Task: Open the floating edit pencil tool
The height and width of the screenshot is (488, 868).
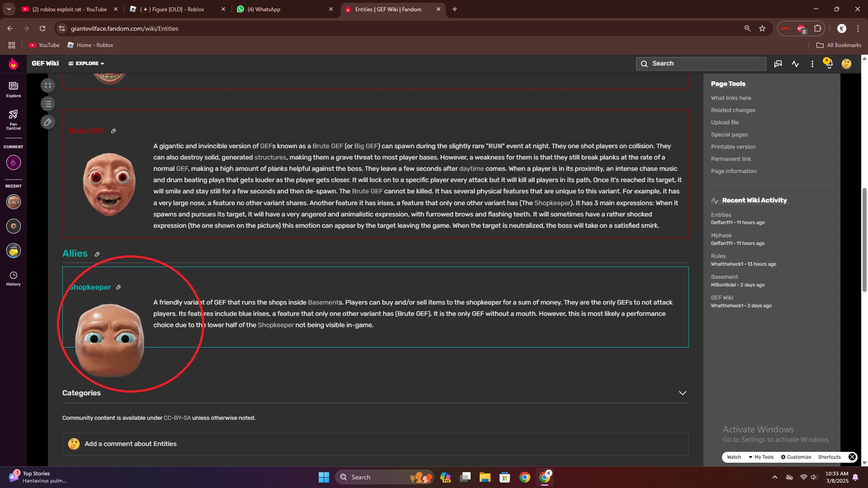Action: click(x=48, y=122)
